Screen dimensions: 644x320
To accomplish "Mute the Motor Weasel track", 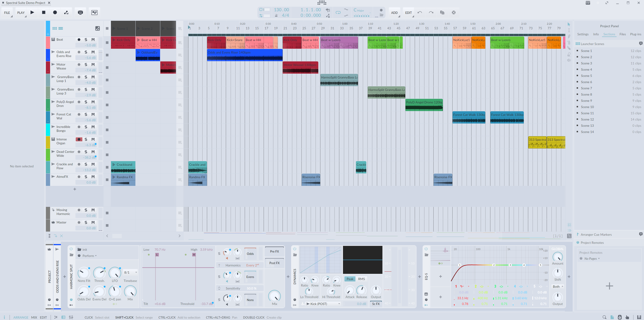I will 93,65.
